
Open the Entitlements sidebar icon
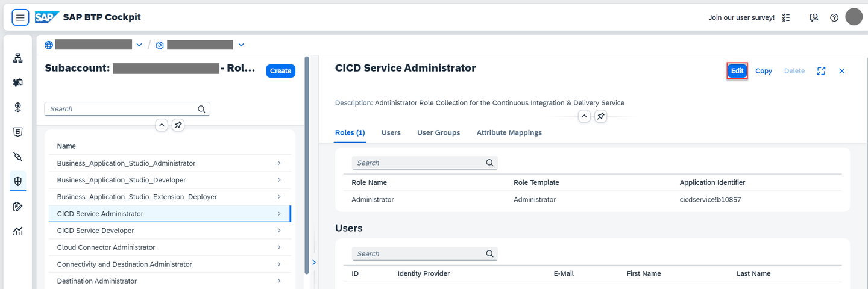(x=18, y=207)
